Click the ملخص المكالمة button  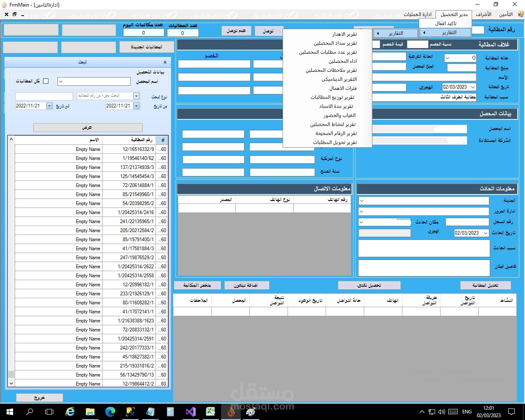(x=197, y=285)
